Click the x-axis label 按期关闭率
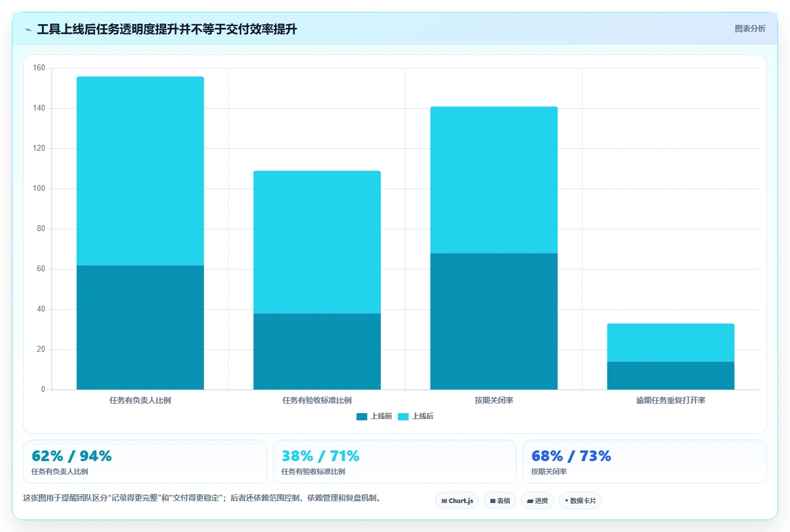This screenshot has height=532, width=790. [494, 400]
